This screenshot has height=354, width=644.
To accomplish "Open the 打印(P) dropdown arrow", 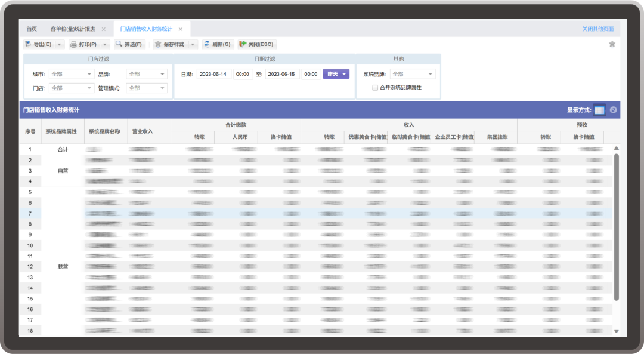I will click(x=105, y=44).
